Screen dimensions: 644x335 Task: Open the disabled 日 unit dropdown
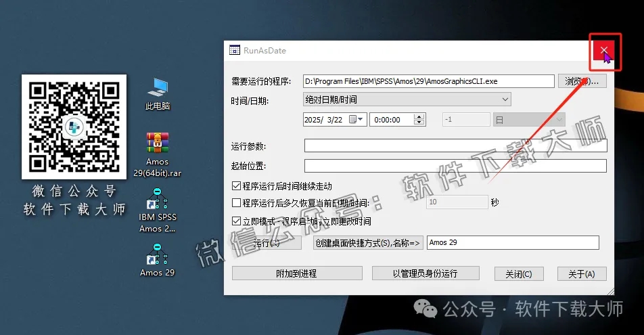point(529,120)
